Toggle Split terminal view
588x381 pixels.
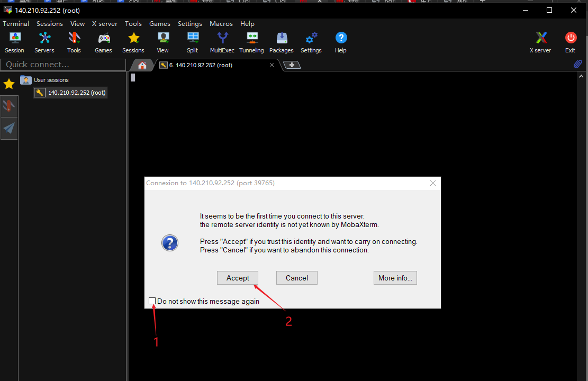click(x=192, y=42)
